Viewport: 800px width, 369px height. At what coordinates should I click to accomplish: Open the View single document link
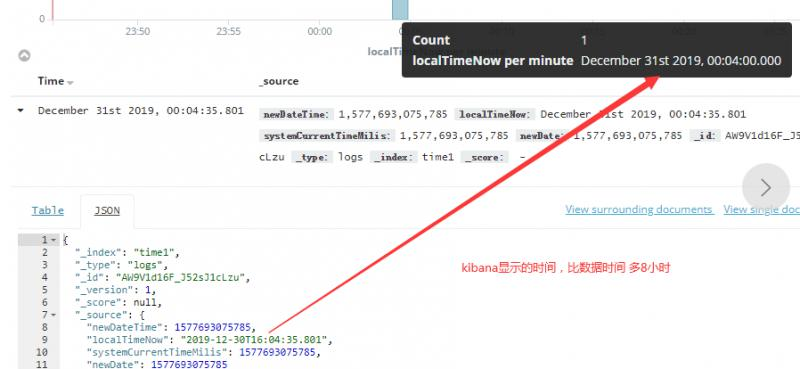[x=761, y=209]
